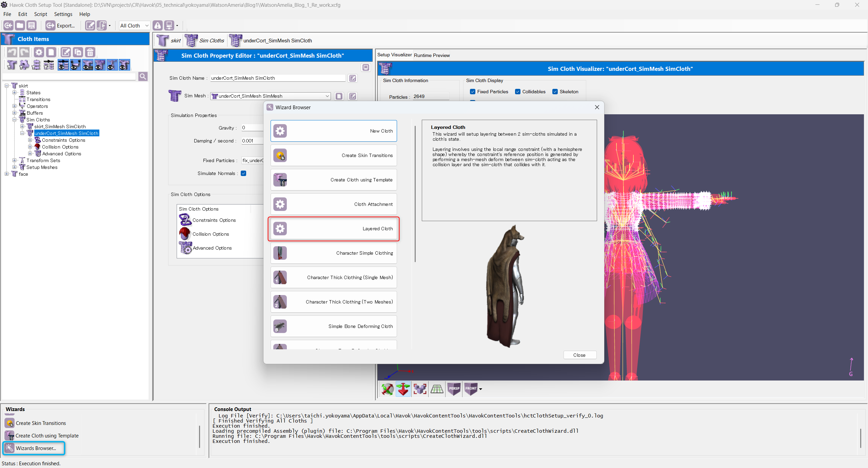Toggle the grid display icon in viewport toolbar
Screen dimensions: 868x468
[437, 389]
